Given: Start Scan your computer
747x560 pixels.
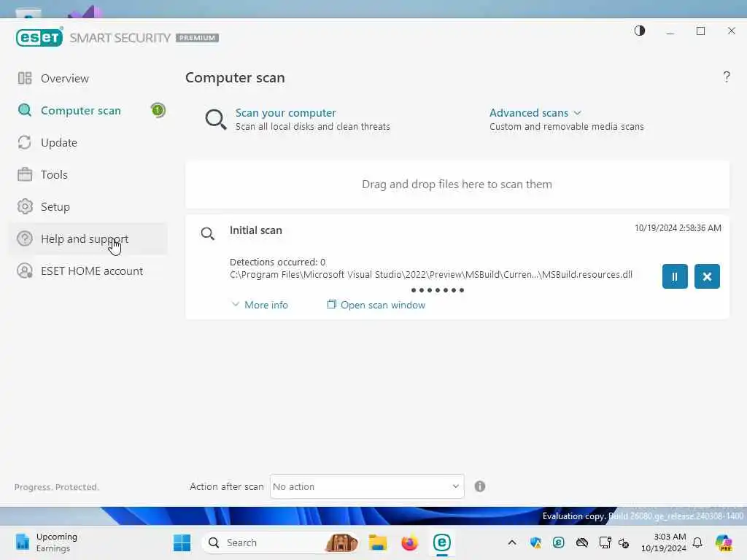Looking at the screenshot, I should (285, 113).
